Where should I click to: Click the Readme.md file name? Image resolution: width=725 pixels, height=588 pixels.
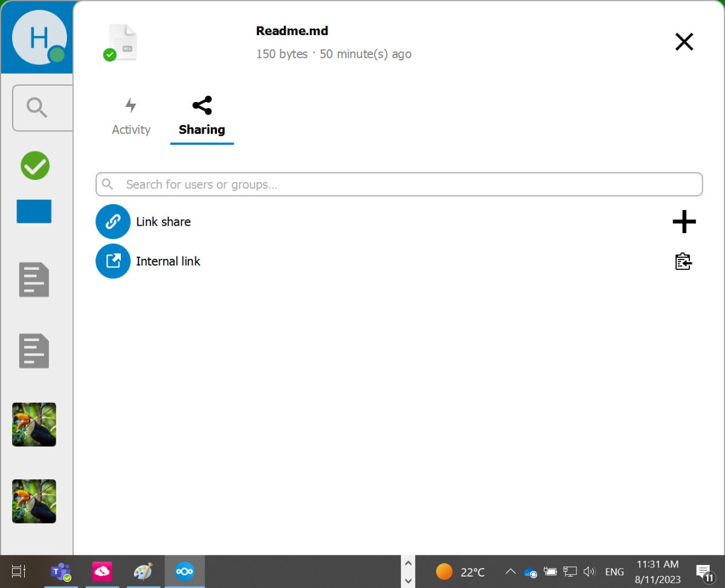click(292, 31)
